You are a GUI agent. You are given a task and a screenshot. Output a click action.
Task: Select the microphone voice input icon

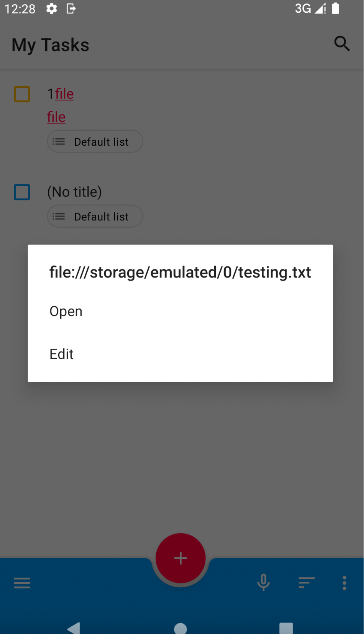[263, 583]
